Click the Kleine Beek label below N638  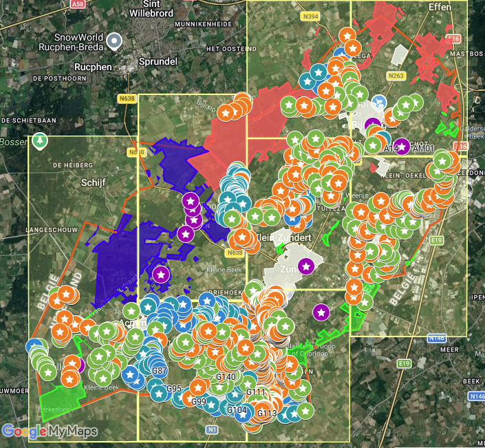pos(224,270)
